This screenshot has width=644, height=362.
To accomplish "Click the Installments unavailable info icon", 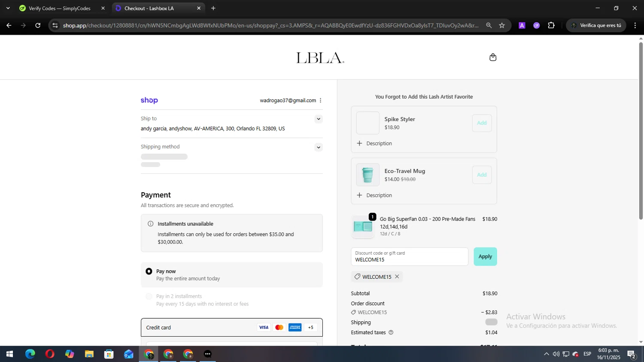I will pos(150,224).
